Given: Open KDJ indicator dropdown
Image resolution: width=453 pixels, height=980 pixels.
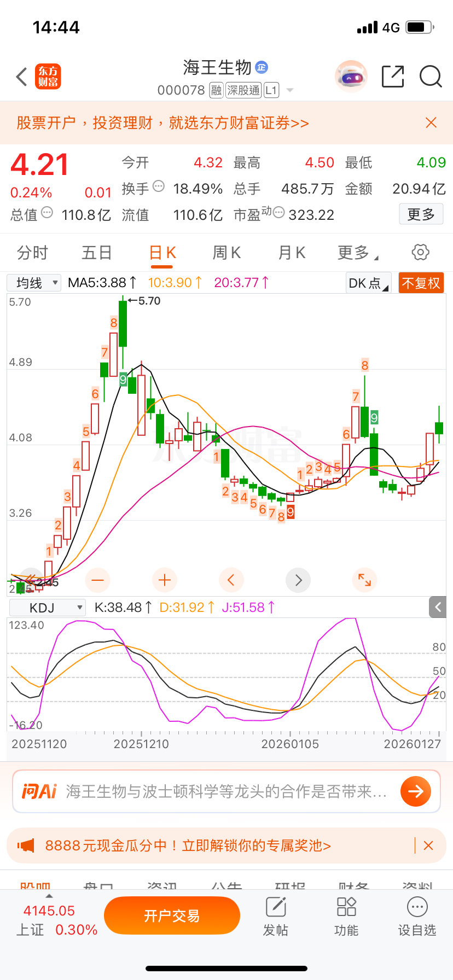Looking at the screenshot, I should point(48,608).
